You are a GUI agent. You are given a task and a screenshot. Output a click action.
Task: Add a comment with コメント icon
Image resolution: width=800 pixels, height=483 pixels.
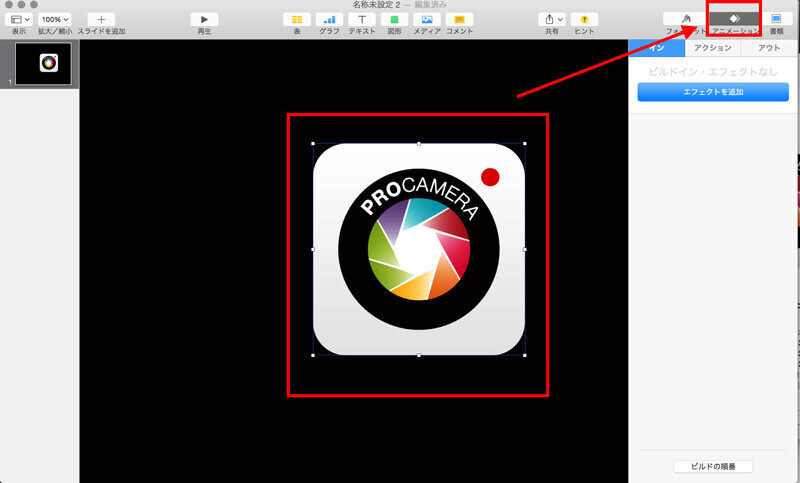click(x=459, y=19)
